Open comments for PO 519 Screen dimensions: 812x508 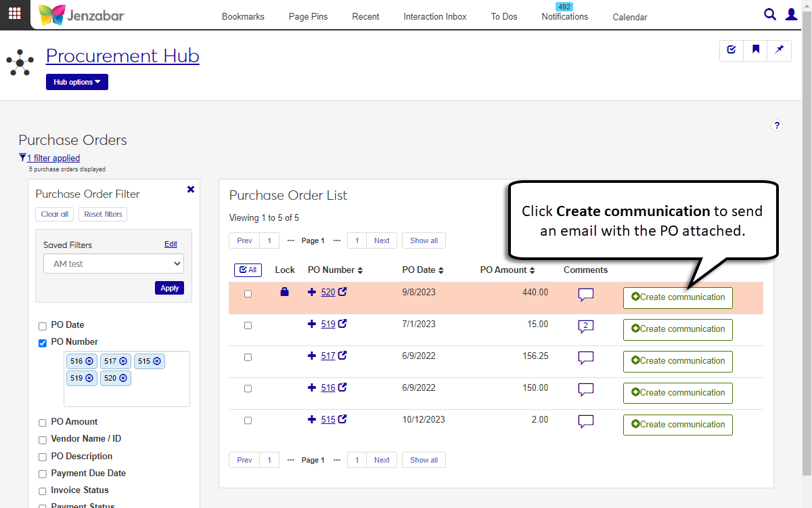click(x=586, y=326)
